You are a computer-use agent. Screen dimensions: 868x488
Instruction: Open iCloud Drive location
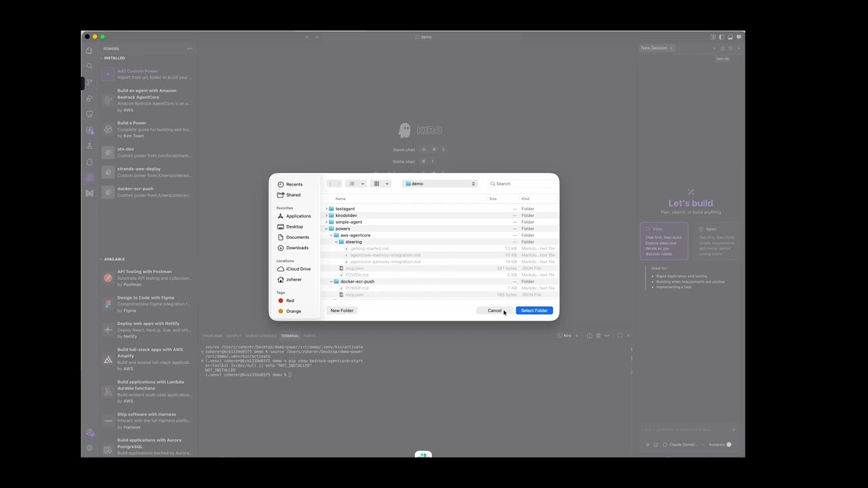294,269
